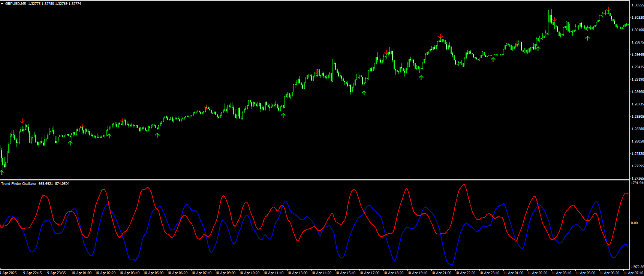644x276 pixels.
Task: Click the 11 Apr 01:00 time label
Action: tap(513, 273)
